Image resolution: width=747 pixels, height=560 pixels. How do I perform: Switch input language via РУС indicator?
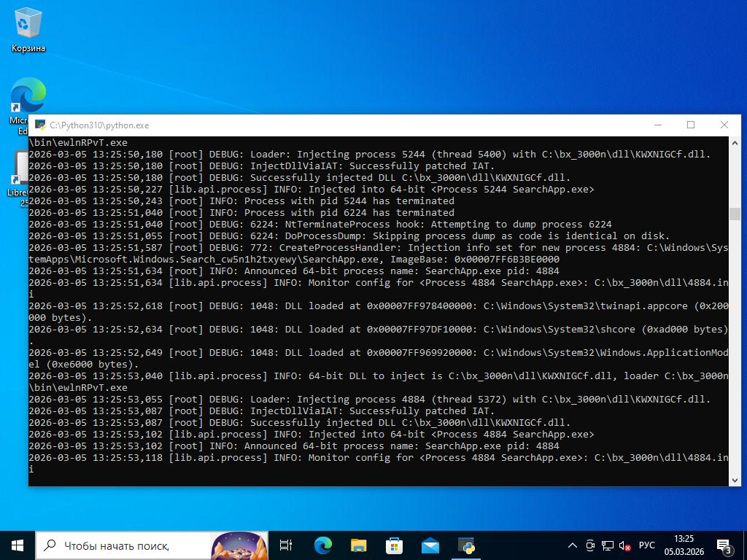coord(647,545)
